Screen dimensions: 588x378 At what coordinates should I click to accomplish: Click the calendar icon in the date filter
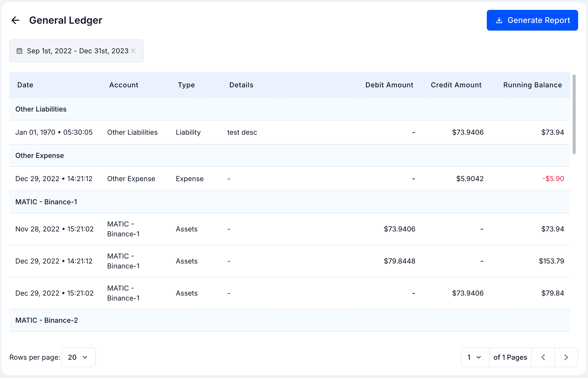[19, 51]
